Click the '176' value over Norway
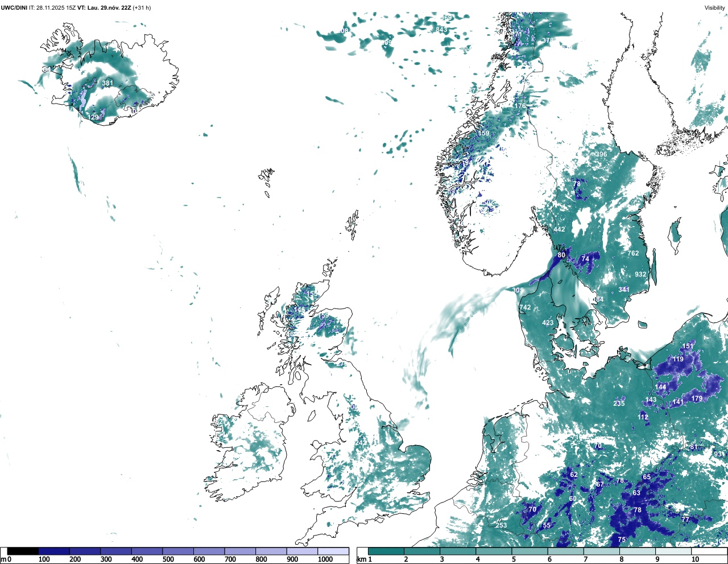 [x=520, y=106]
